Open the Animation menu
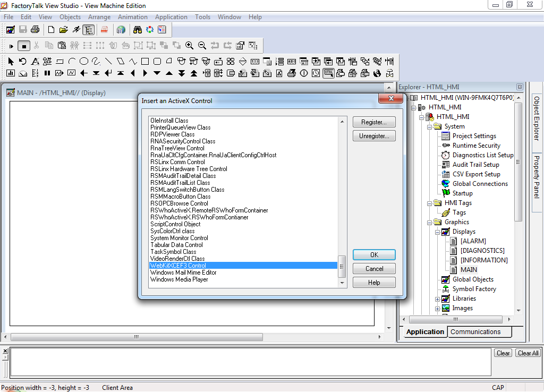Viewport: 544px width, 392px height. pyautogui.click(x=132, y=17)
